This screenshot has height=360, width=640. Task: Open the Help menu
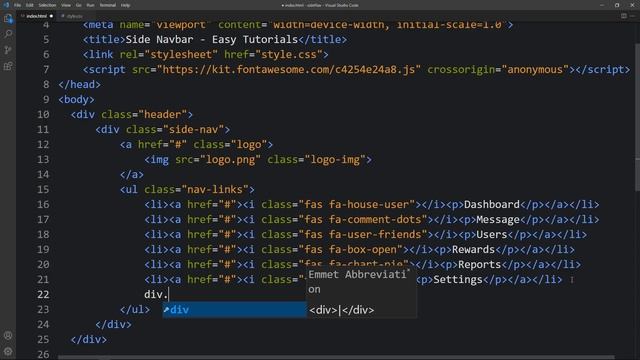(x=125, y=5)
